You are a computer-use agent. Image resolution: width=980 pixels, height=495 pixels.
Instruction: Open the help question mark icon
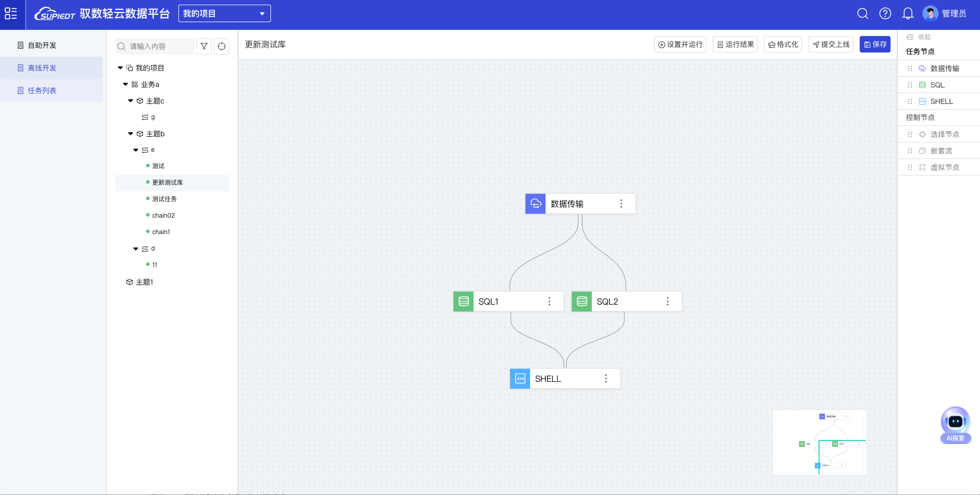pyautogui.click(x=885, y=13)
